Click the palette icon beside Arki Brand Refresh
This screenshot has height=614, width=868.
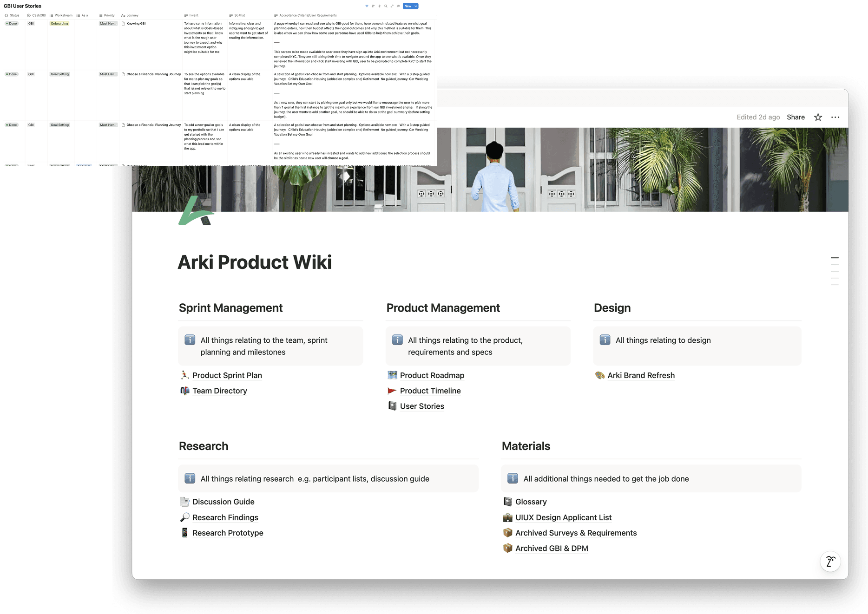click(600, 375)
